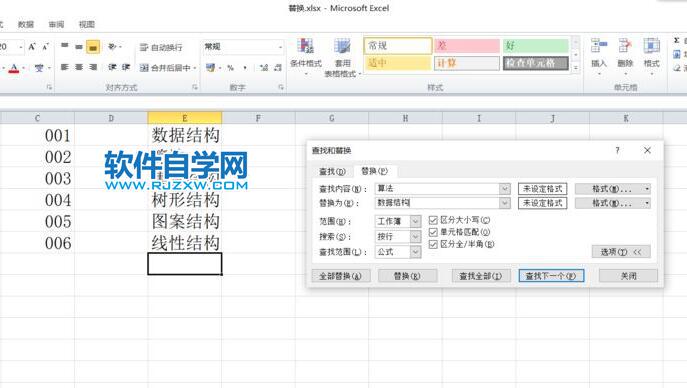Click the 替换为 replace text field
This screenshot has height=388, width=687.
(x=437, y=203)
